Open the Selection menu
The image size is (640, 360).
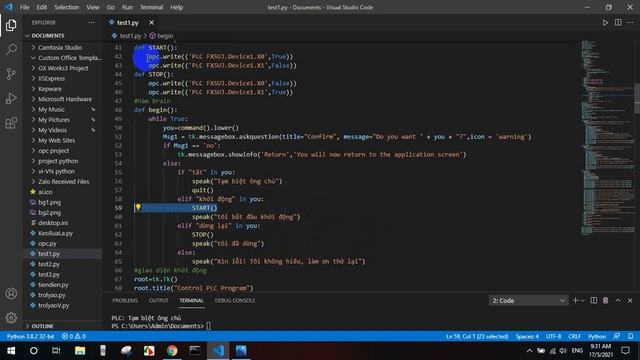click(x=67, y=7)
